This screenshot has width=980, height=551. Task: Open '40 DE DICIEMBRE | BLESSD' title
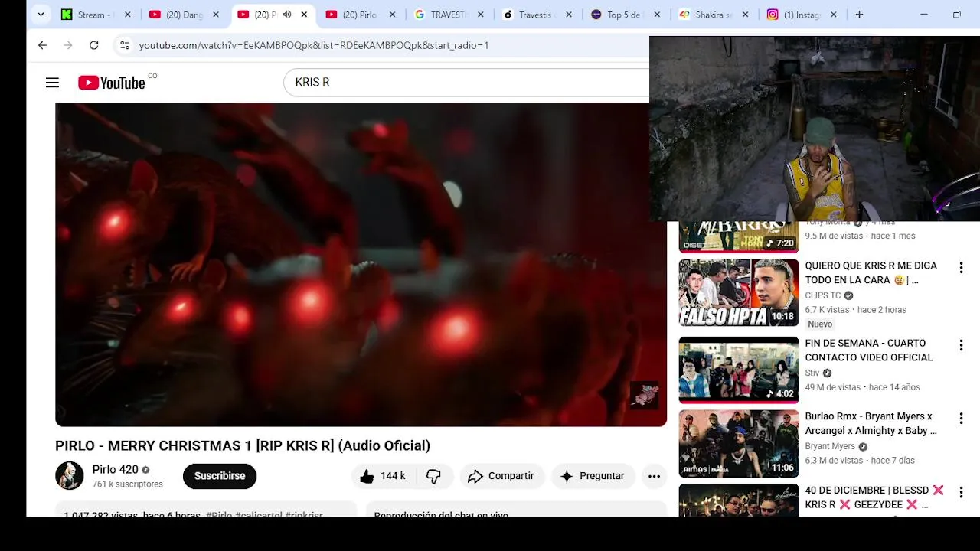pyautogui.click(x=874, y=497)
